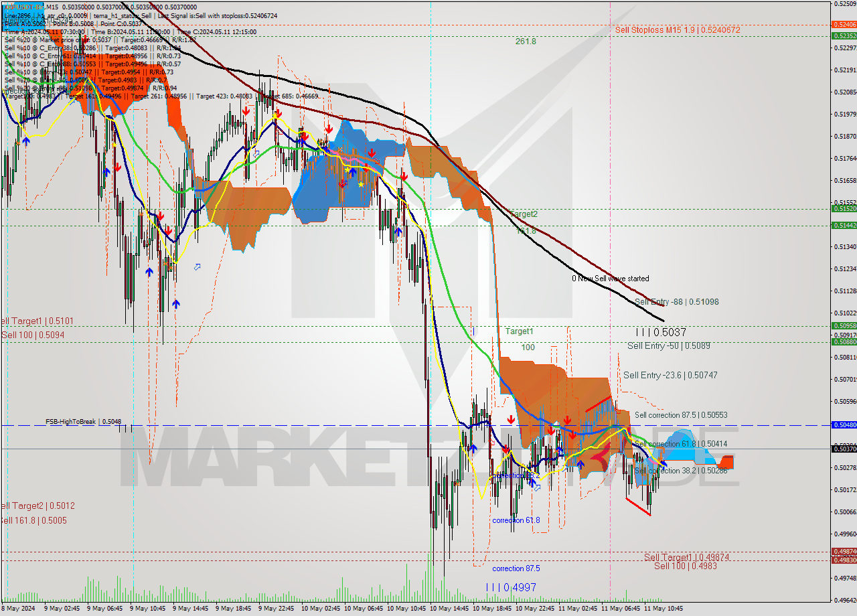
Task: Click the blue 'correction 61.8' label
Action: 516,520
